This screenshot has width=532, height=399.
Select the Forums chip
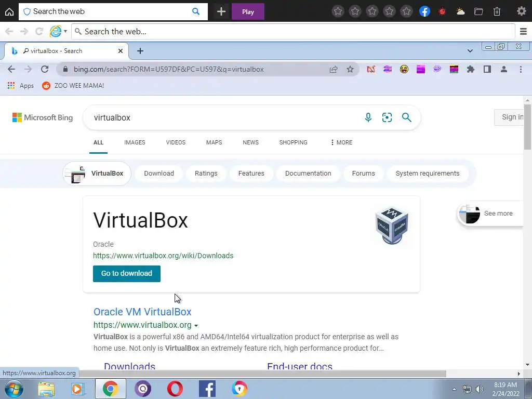(x=363, y=174)
